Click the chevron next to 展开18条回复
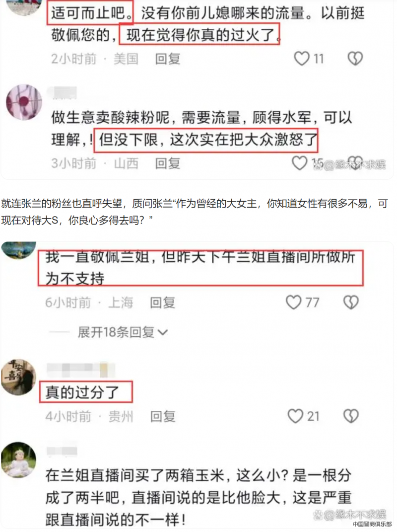This screenshot has height=532, width=397. [x=163, y=332]
